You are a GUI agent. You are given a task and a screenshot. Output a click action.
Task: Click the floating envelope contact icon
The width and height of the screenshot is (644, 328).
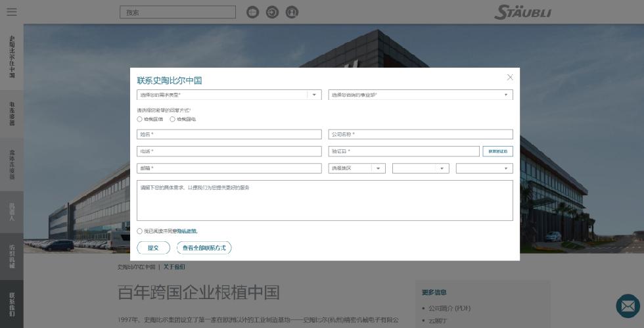point(628,306)
